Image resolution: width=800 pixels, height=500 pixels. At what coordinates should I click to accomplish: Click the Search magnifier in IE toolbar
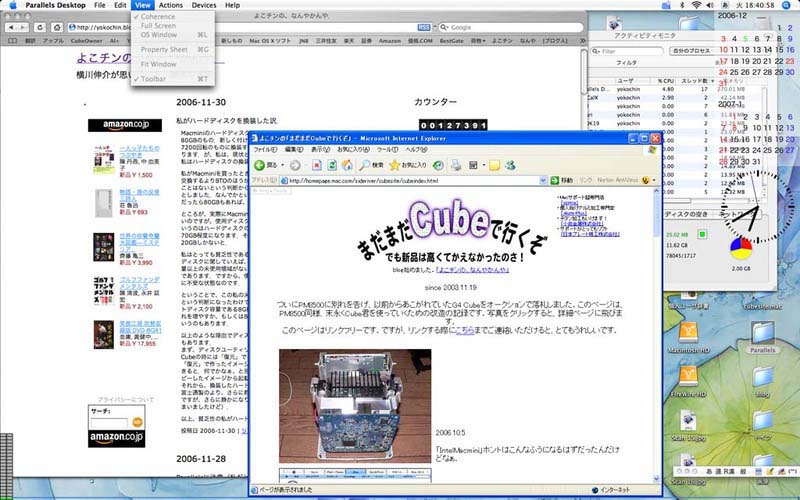pos(364,165)
